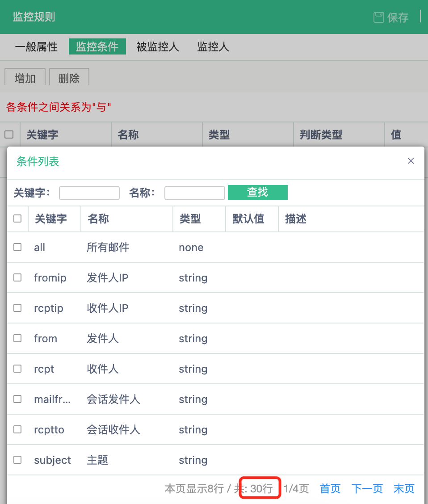Select the 监控人 tab

point(213,47)
